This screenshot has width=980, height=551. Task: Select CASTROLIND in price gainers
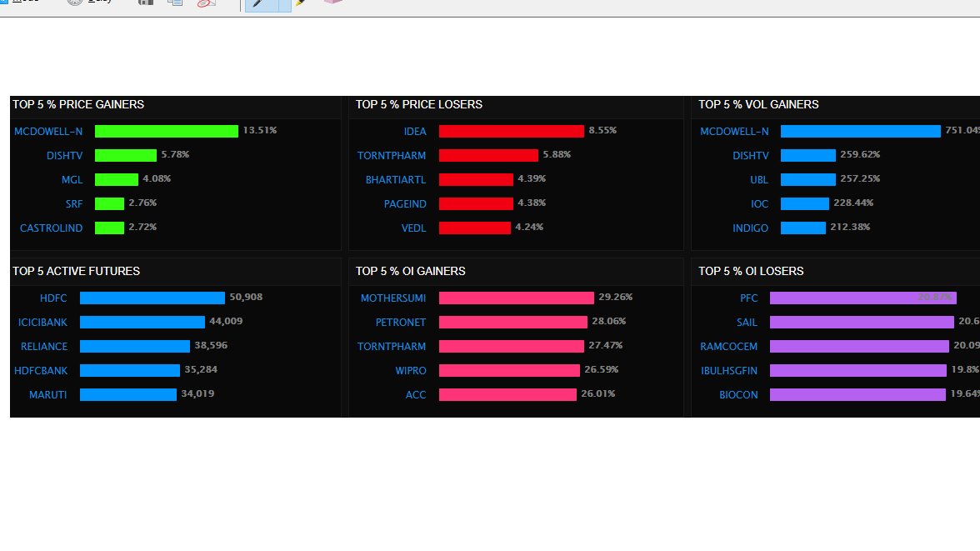click(x=52, y=228)
